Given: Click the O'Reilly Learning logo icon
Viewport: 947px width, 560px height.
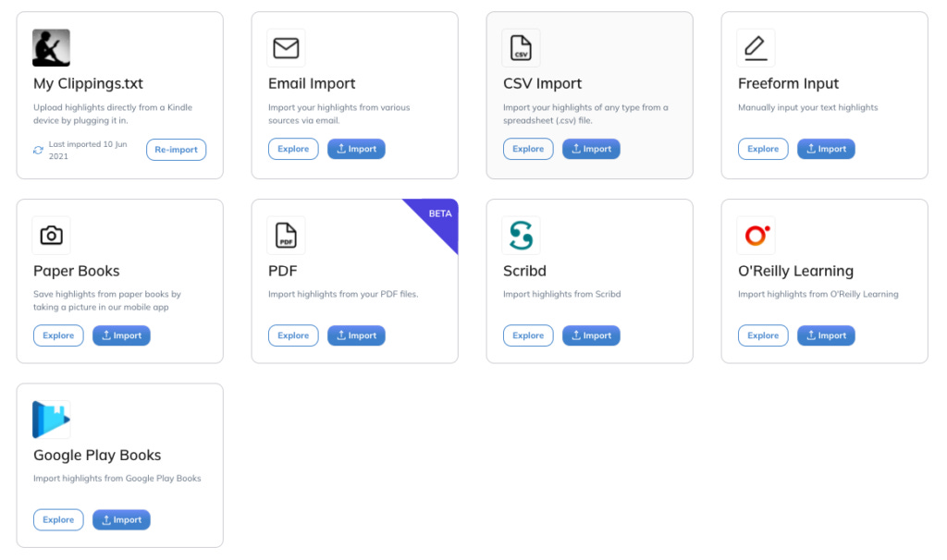Looking at the screenshot, I should 756,236.
